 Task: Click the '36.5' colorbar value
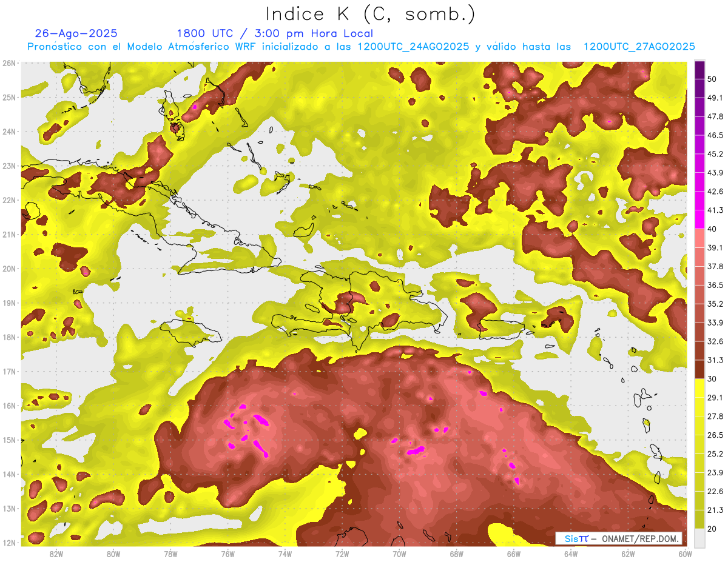point(715,285)
